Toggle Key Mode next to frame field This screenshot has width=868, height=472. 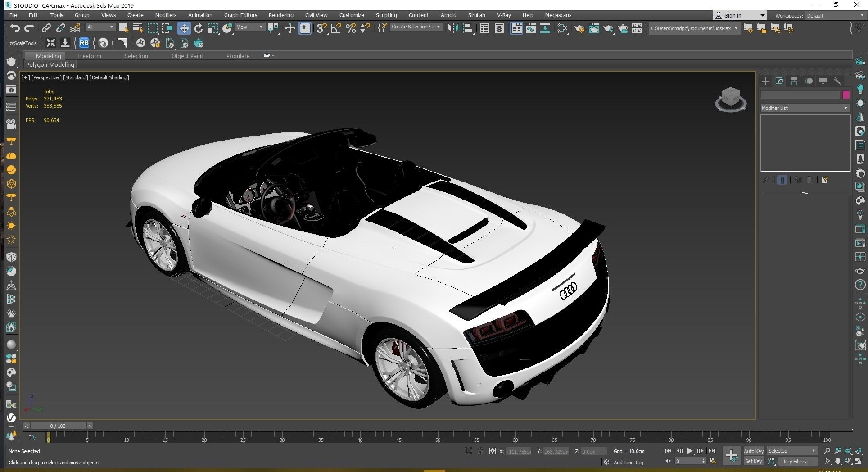[668, 461]
